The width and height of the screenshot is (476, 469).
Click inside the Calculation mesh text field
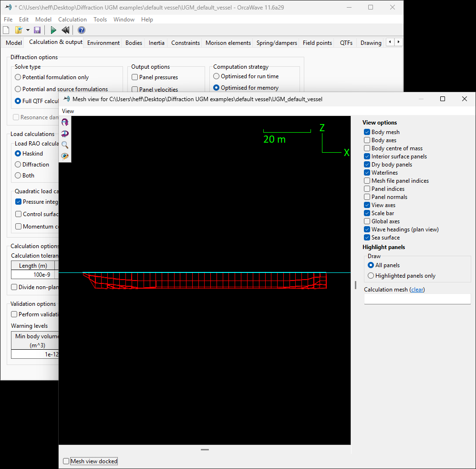click(417, 299)
